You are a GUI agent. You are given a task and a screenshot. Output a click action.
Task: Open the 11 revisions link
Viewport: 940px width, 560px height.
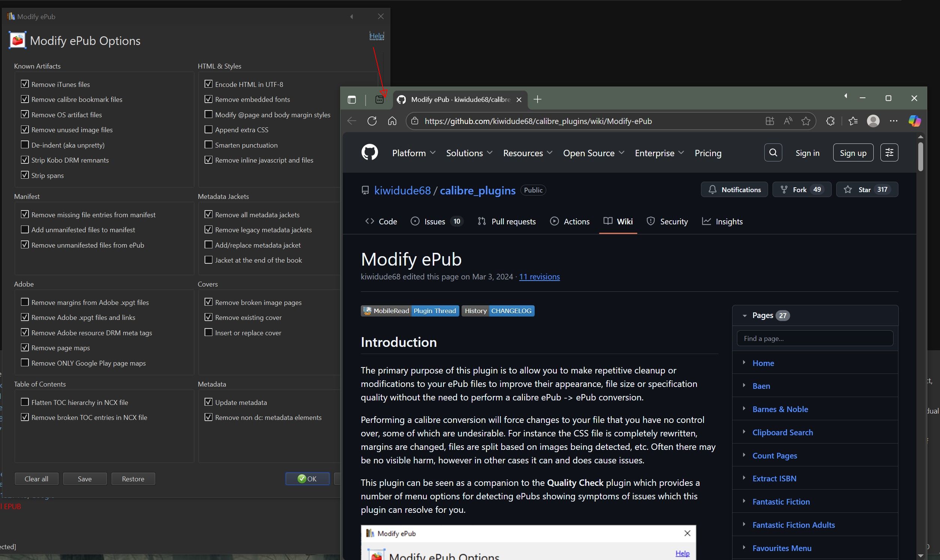pos(539,276)
